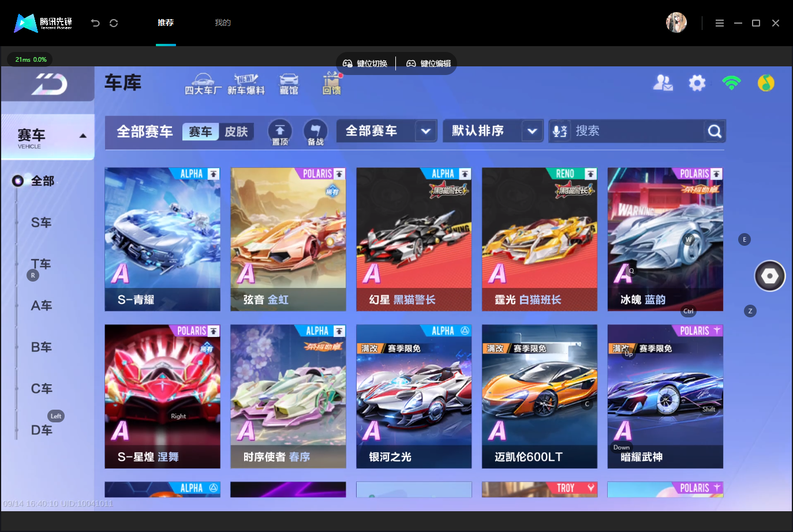793x532 pixels.
Task: Click the 21ms latency indicator
Action: click(30, 59)
